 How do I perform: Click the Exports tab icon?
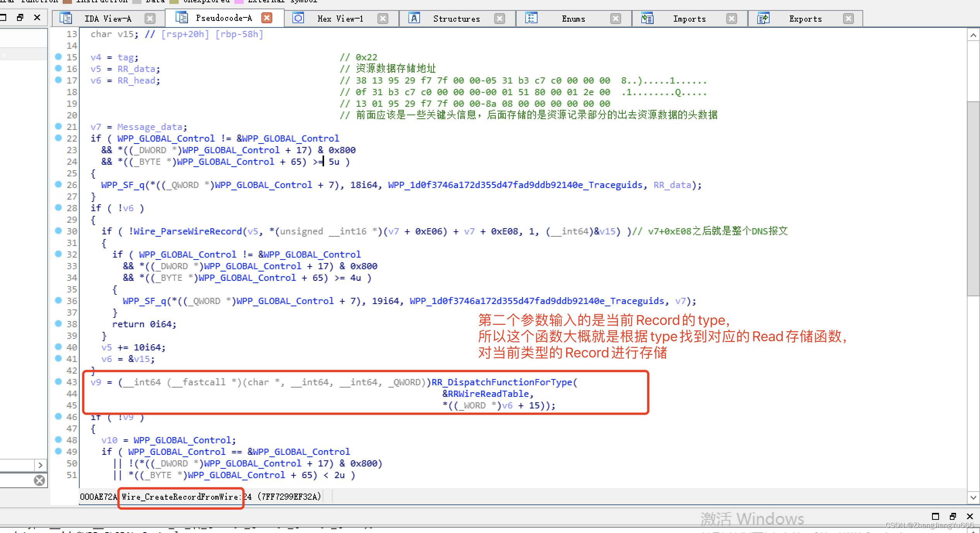(763, 18)
